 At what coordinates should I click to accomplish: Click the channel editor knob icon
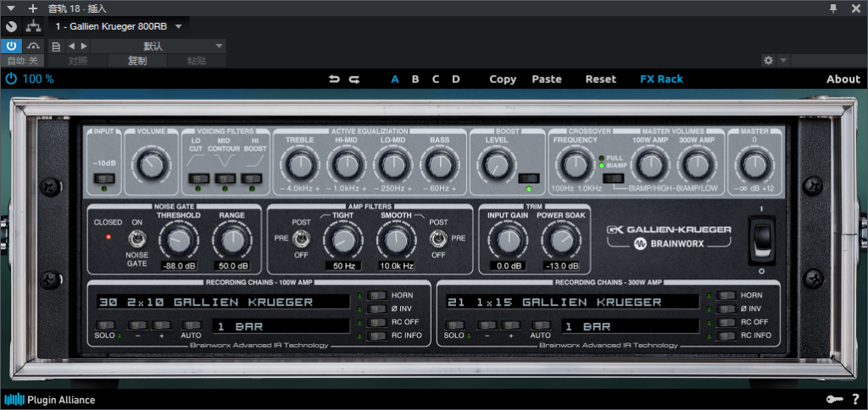(11, 26)
